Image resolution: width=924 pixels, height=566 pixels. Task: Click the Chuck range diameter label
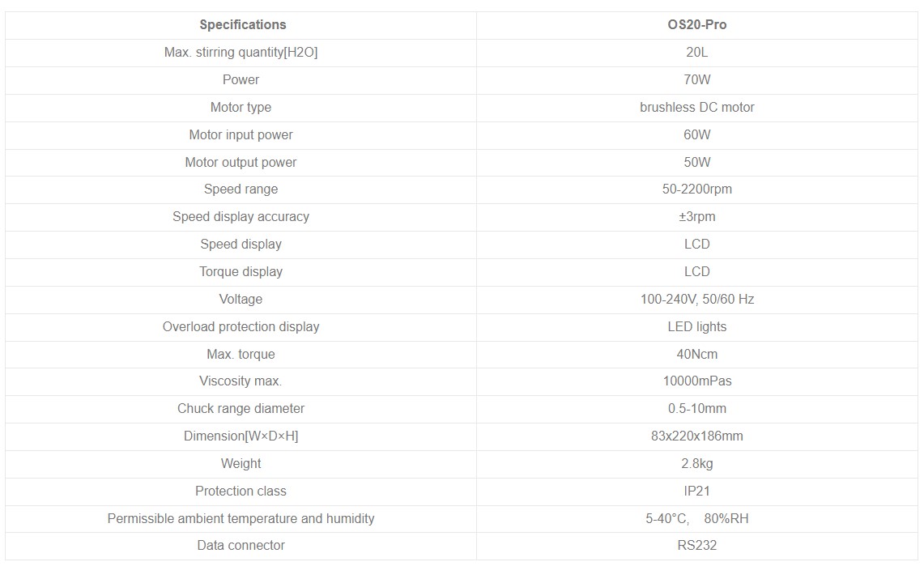(241, 409)
